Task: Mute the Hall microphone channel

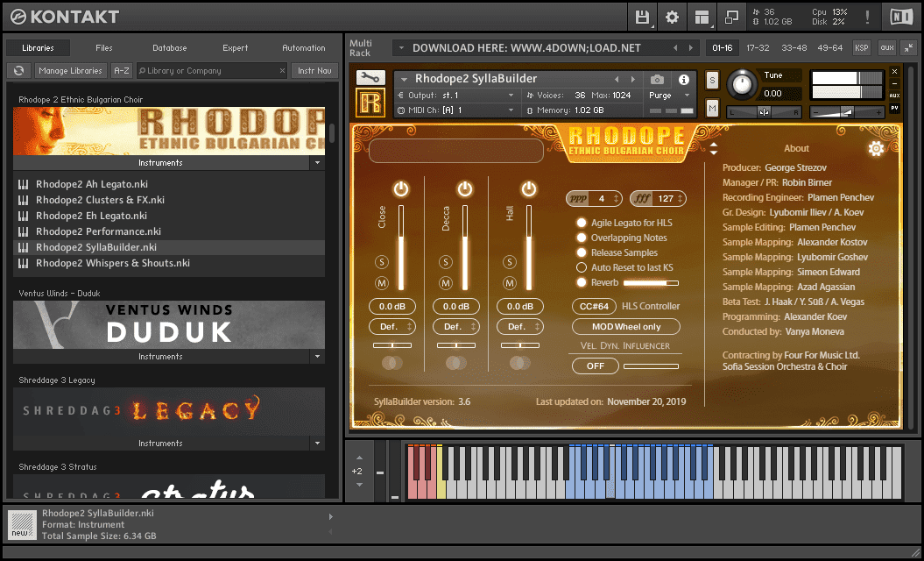Action: (510, 283)
